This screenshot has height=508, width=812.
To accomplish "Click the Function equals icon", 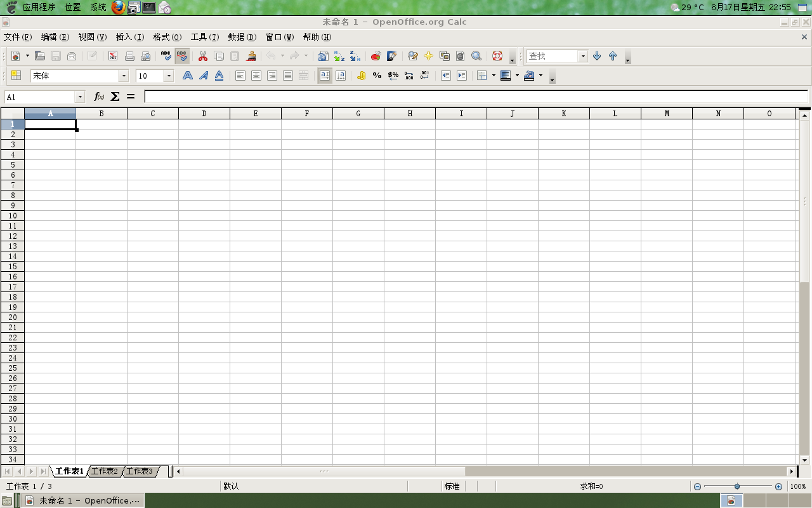I will tap(131, 97).
